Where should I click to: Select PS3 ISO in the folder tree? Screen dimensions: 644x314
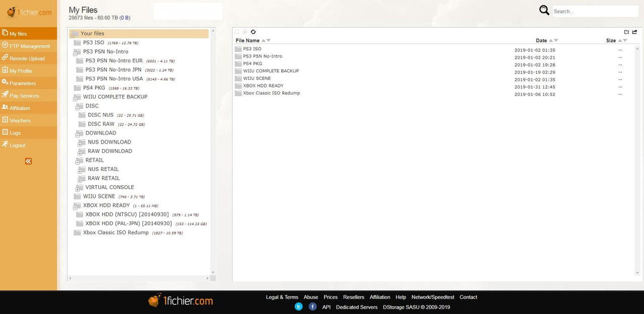tap(94, 43)
